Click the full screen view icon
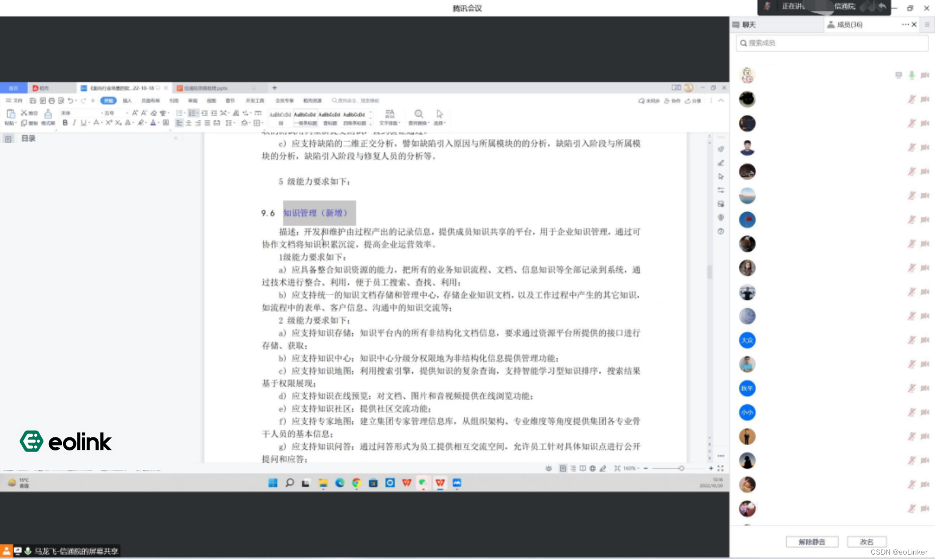Viewport: 936px width, 560px height. coord(720,468)
